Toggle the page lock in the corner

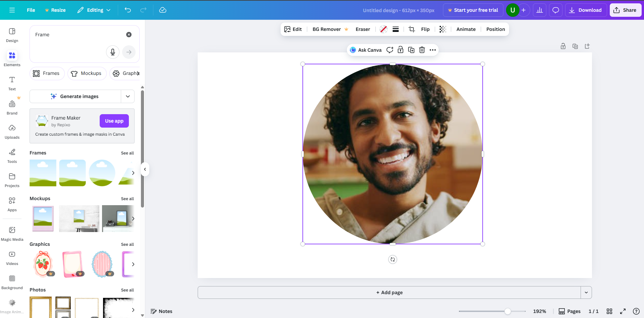(563, 46)
